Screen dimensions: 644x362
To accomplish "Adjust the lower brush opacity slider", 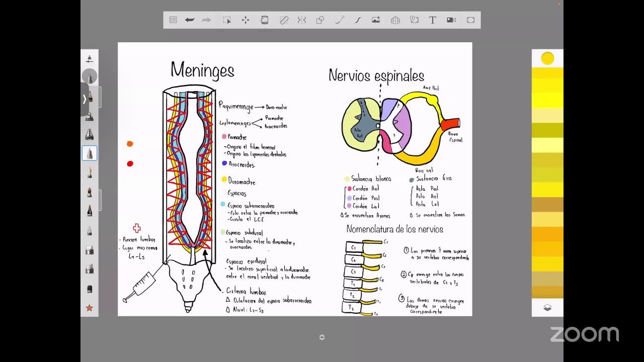I will click(100, 200).
